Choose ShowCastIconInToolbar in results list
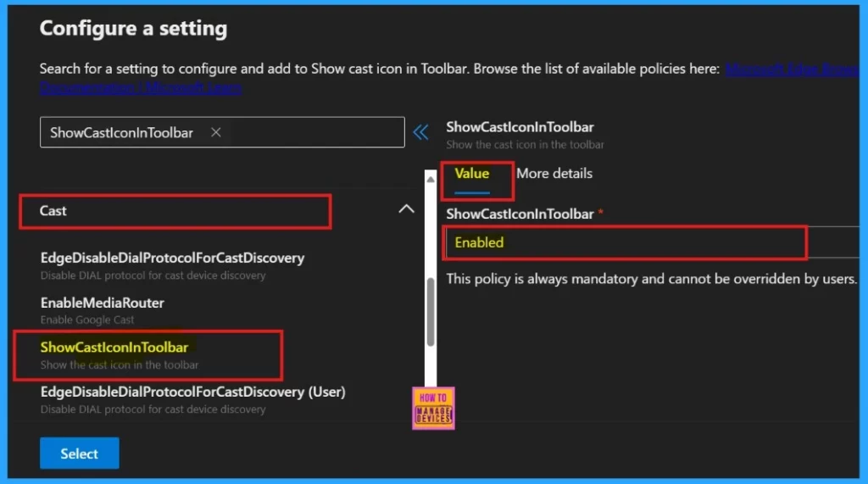The width and height of the screenshot is (868, 484). click(120, 355)
